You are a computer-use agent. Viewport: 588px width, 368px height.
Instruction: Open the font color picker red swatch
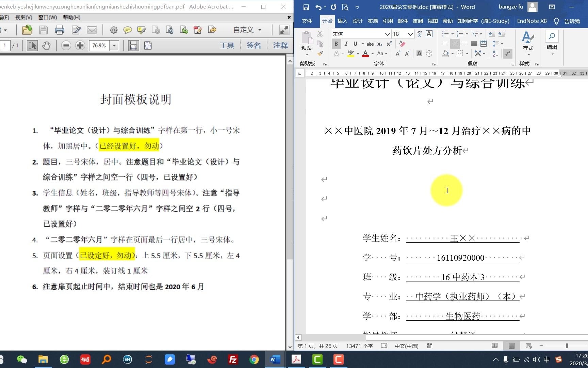tap(365, 53)
